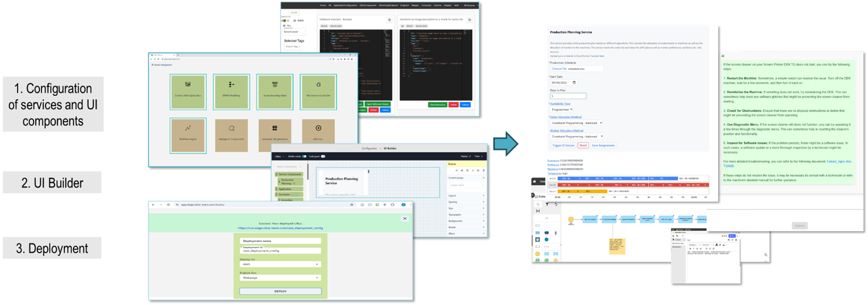Open the Mapper nav item

[415, 5]
